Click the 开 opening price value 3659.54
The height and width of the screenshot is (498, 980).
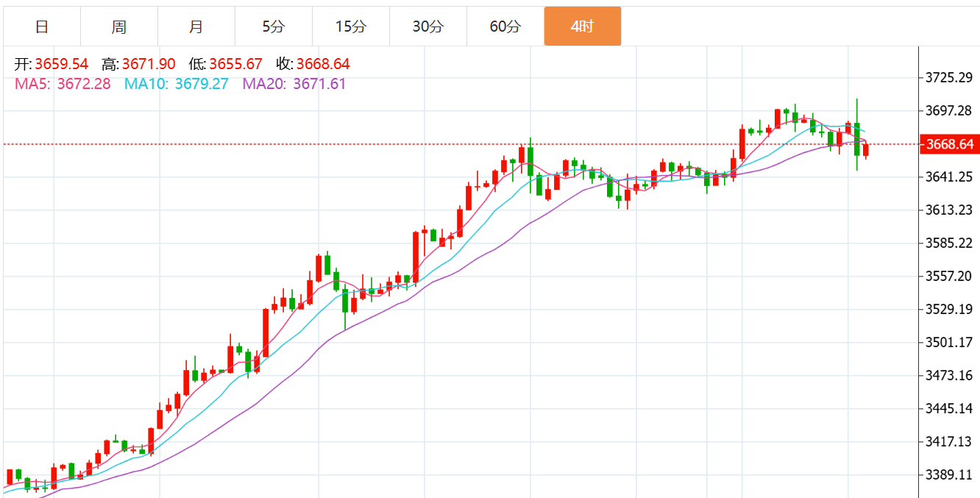pos(61,65)
